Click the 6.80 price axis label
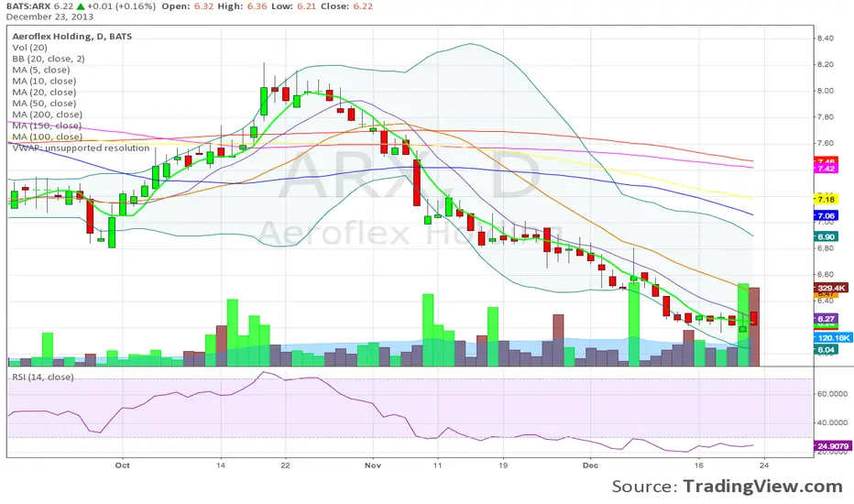The width and height of the screenshot is (854, 504). [x=825, y=248]
